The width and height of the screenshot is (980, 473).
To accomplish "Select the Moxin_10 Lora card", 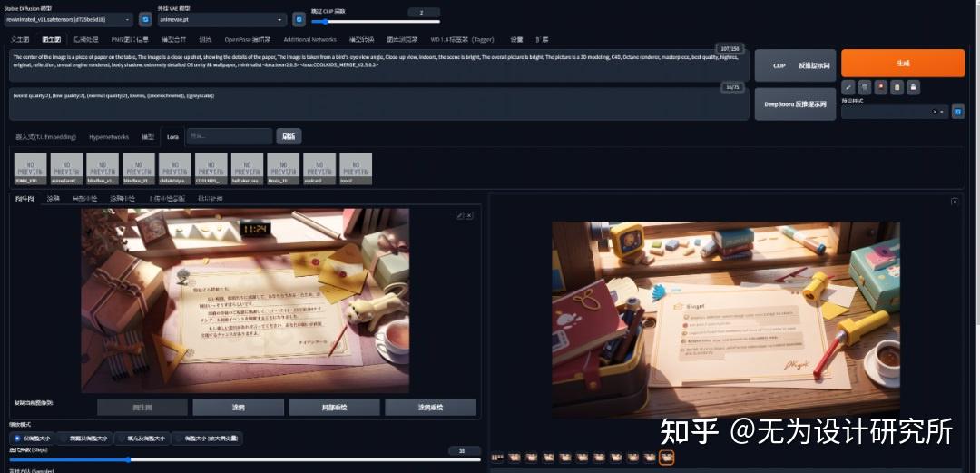I will click(283, 169).
